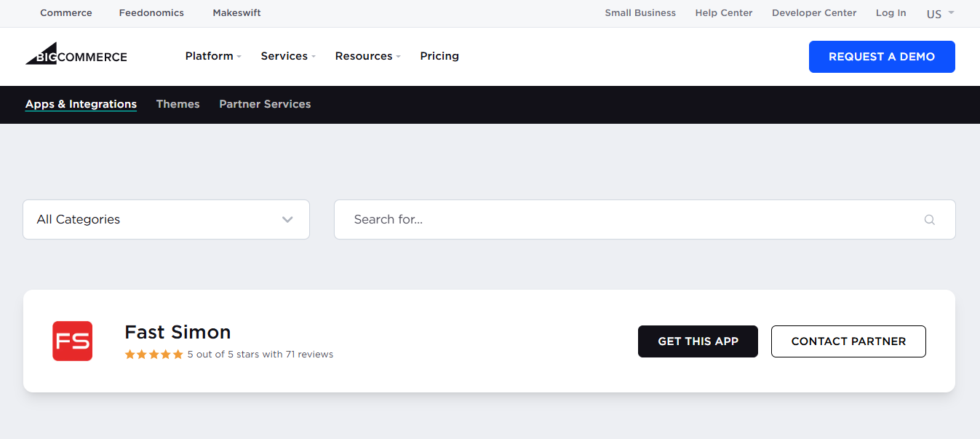Open the Partner Services tab
The width and height of the screenshot is (980, 439).
(265, 104)
